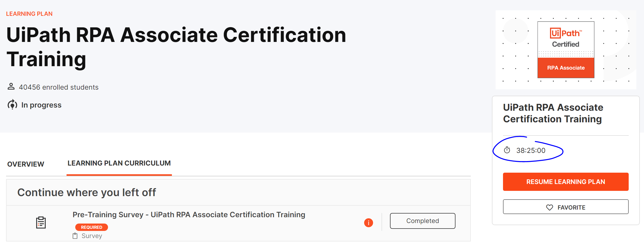Add learning plan to Favorites
Viewport: 644px width, 247px height.
pyautogui.click(x=566, y=207)
